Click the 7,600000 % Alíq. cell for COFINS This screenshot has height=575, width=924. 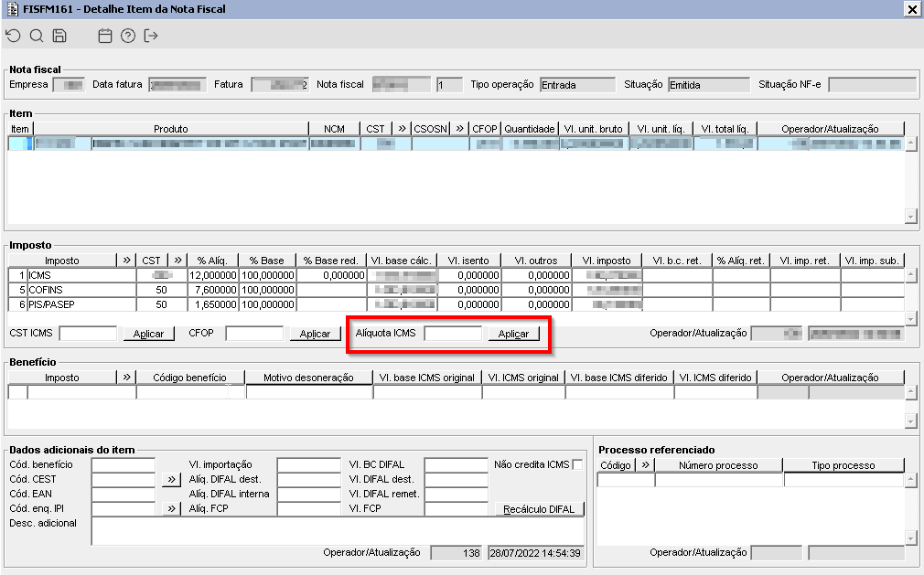213,290
